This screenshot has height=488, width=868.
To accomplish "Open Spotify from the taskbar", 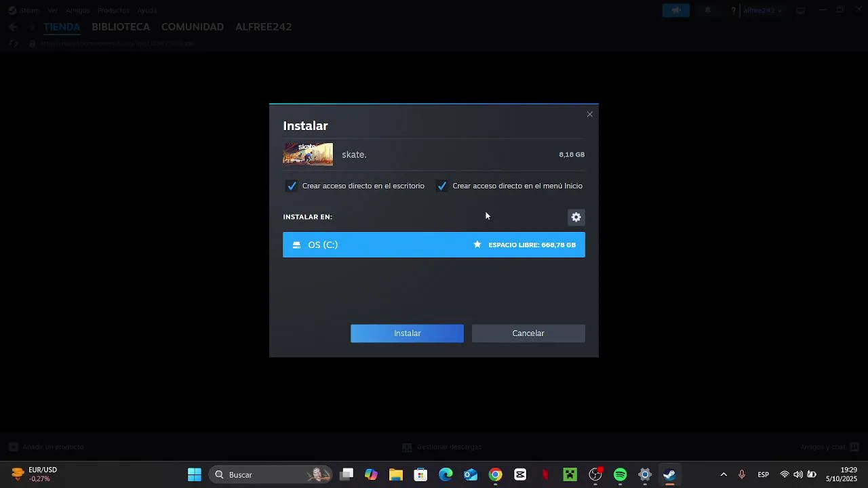I will pyautogui.click(x=620, y=474).
